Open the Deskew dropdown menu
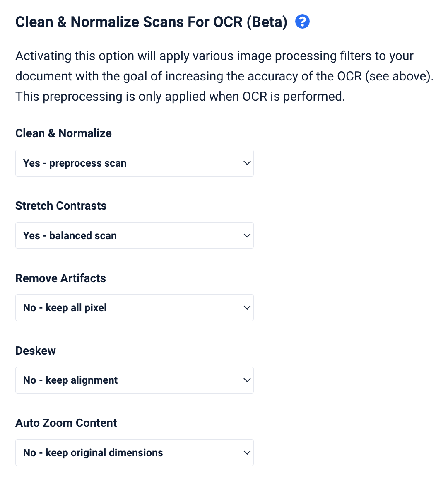Screen dimensions: 448x479 [135, 380]
